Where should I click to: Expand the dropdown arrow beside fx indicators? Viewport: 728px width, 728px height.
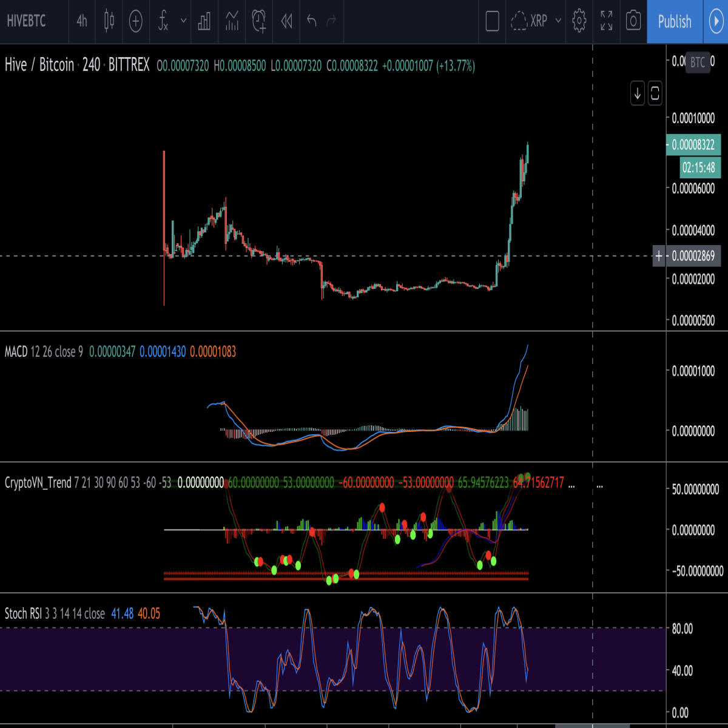[183, 21]
